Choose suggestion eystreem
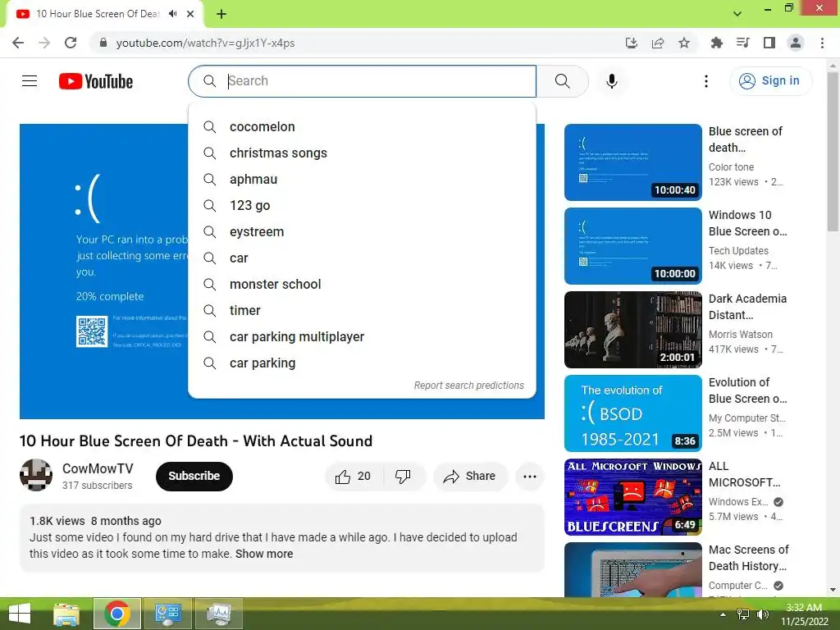The image size is (840, 630). (x=362, y=232)
